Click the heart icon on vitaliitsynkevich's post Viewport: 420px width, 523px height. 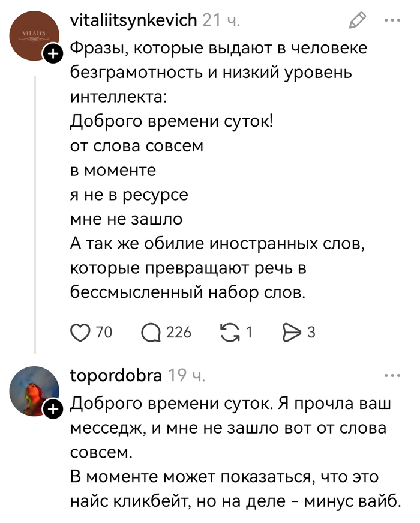(x=79, y=332)
